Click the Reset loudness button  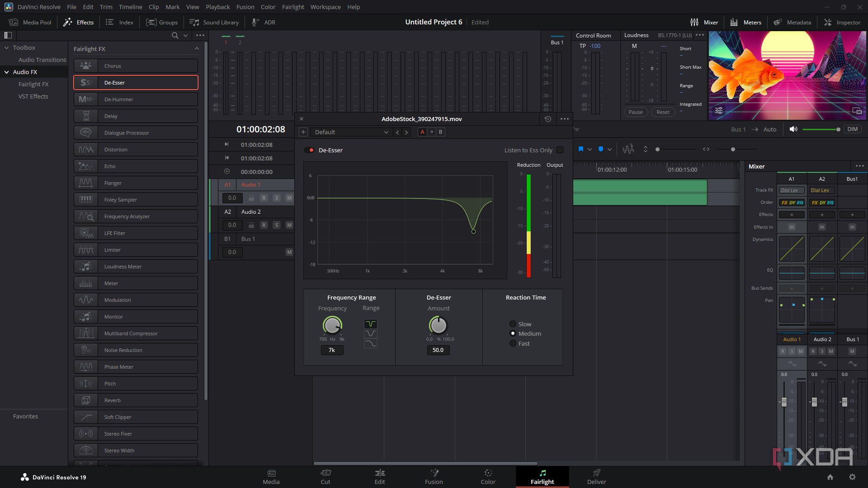pos(663,112)
